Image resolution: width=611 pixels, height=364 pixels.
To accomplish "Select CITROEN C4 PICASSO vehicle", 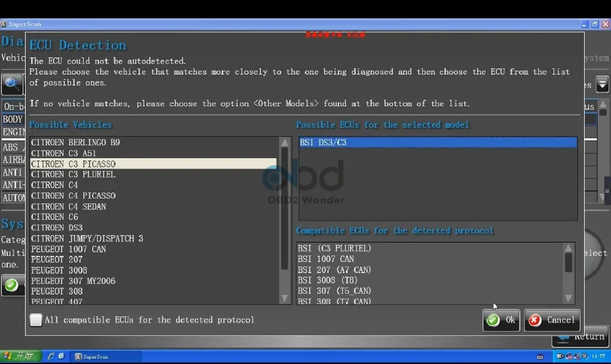I will tap(153, 195).
